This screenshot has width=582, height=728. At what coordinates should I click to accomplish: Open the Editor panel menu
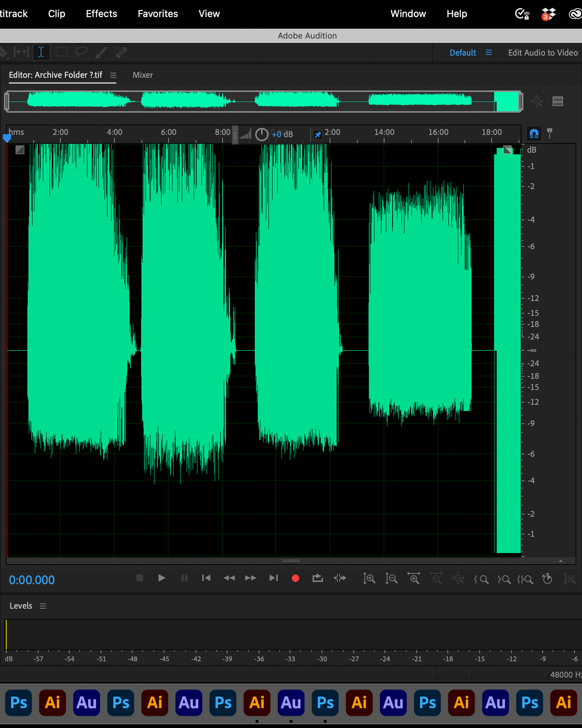(113, 75)
